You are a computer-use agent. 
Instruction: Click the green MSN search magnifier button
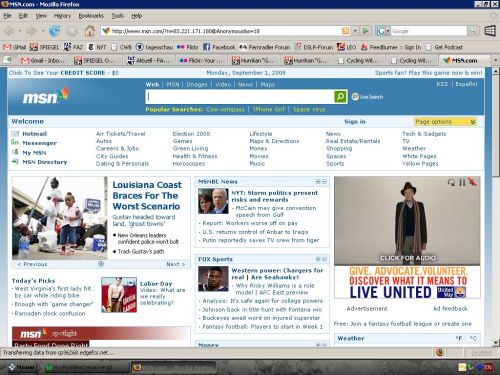[x=340, y=97]
